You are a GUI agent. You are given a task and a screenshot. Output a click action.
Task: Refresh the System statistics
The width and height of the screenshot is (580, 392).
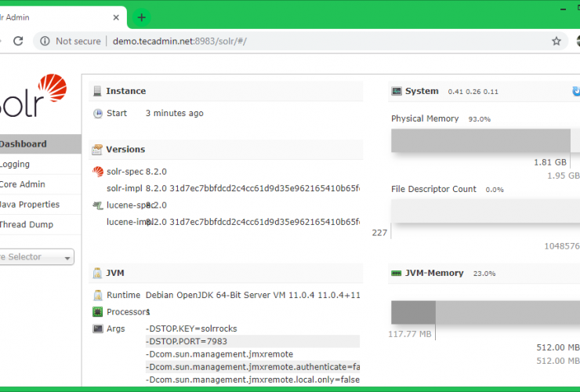[x=576, y=92]
